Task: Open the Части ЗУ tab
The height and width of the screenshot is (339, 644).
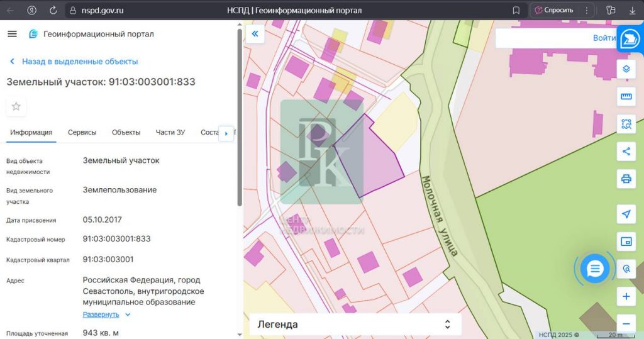Action: pyautogui.click(x=170, y=132)
